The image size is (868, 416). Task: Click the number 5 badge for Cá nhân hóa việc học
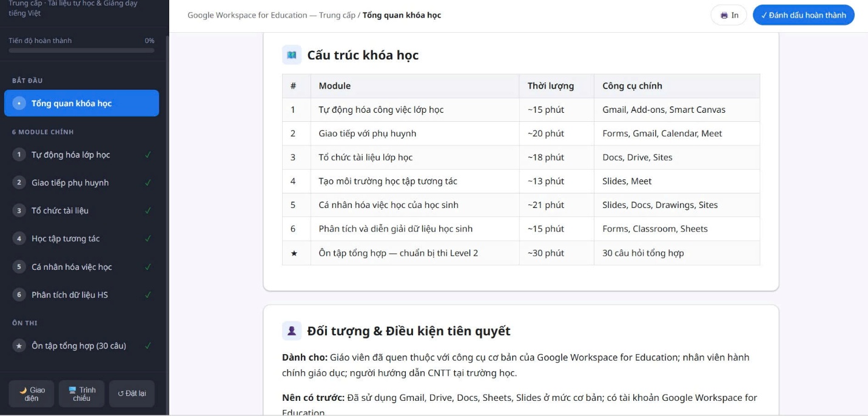click(x=19, y=267)
